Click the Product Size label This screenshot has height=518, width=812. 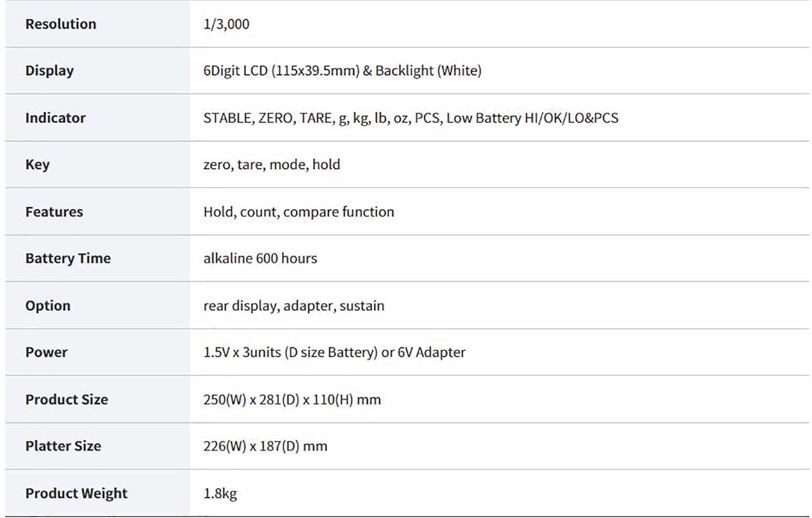pyautogui.click(x=67, y=400)
